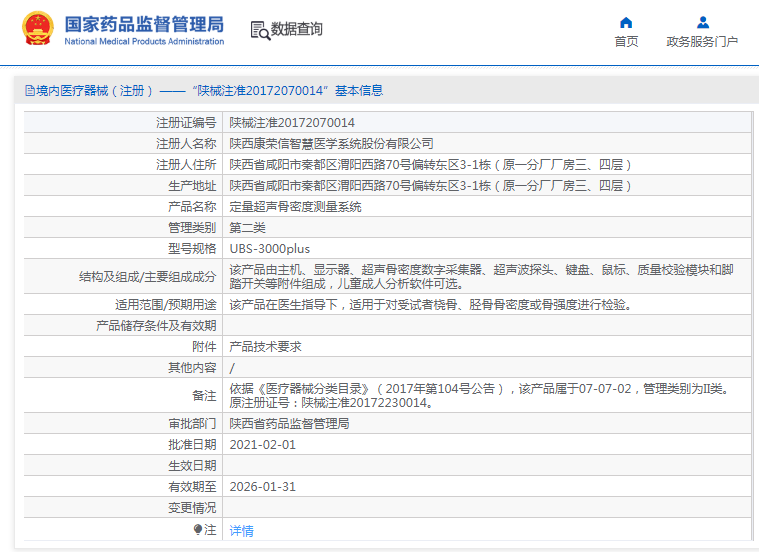Click 数据查询 header text
This screenshot has height=552, width=759.
click(x=296, y=29)
